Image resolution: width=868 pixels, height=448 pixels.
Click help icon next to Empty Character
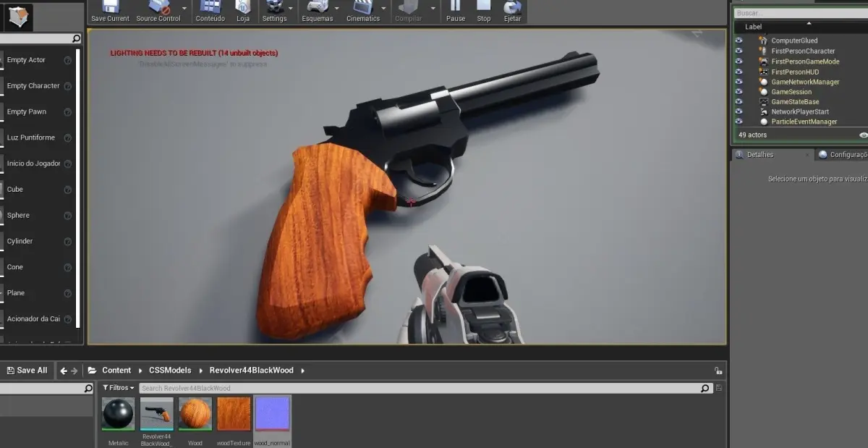(x=67, y=86)
